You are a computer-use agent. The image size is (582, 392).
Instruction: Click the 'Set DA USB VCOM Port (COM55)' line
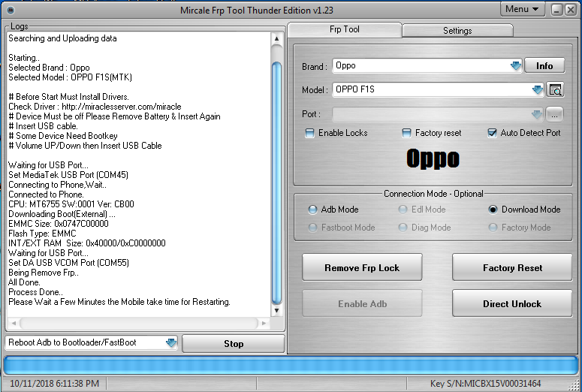coord(68,263)
